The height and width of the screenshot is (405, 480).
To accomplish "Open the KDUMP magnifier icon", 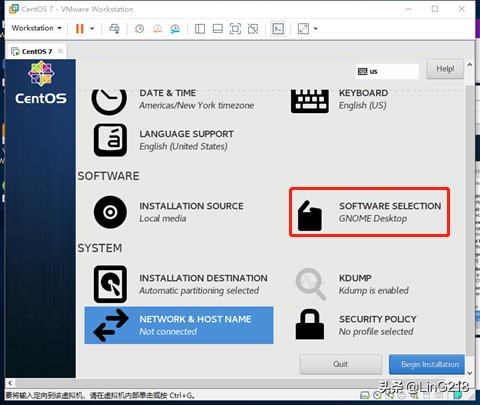I will (311, 284).
